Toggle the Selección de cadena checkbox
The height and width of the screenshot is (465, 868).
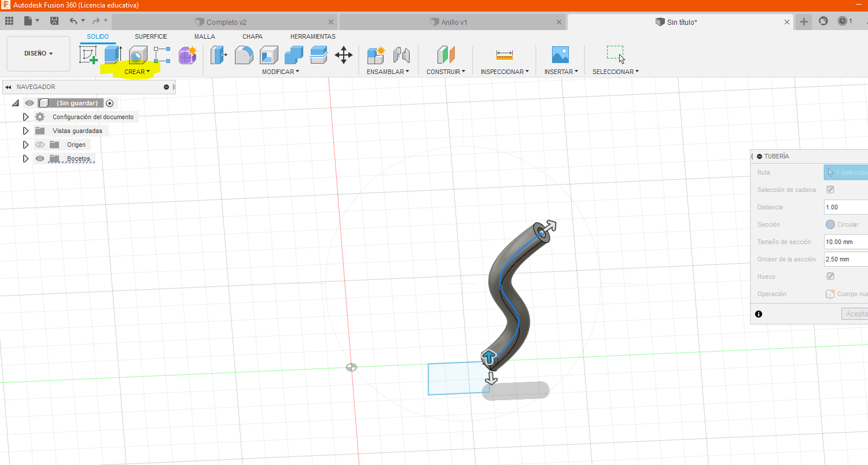830,190
